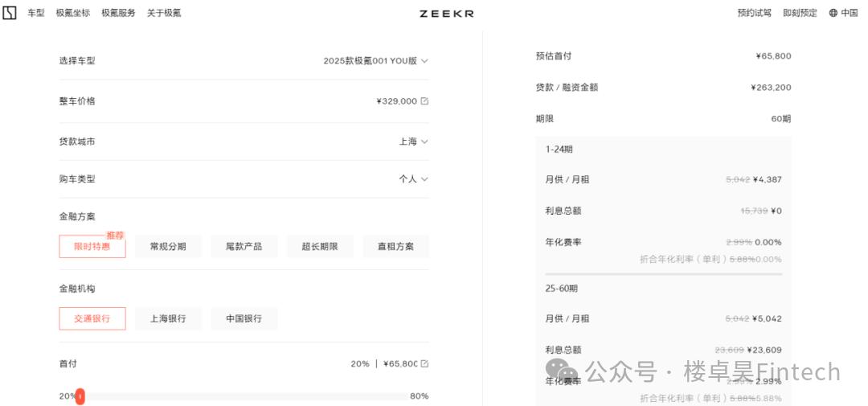This screenshot has height=406, width=868.
Task: Click the 预约试驾 test drive link
Action: click(754, 13)
